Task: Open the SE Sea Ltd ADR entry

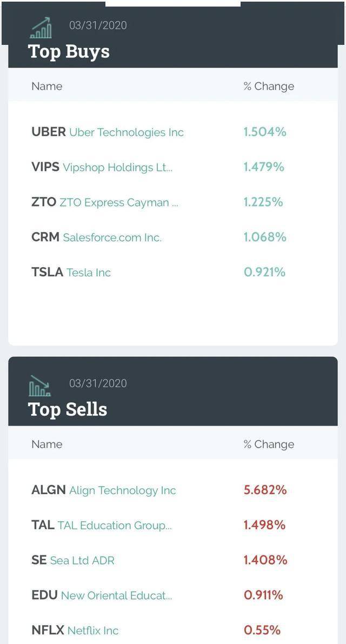Action: coord(73,560)
